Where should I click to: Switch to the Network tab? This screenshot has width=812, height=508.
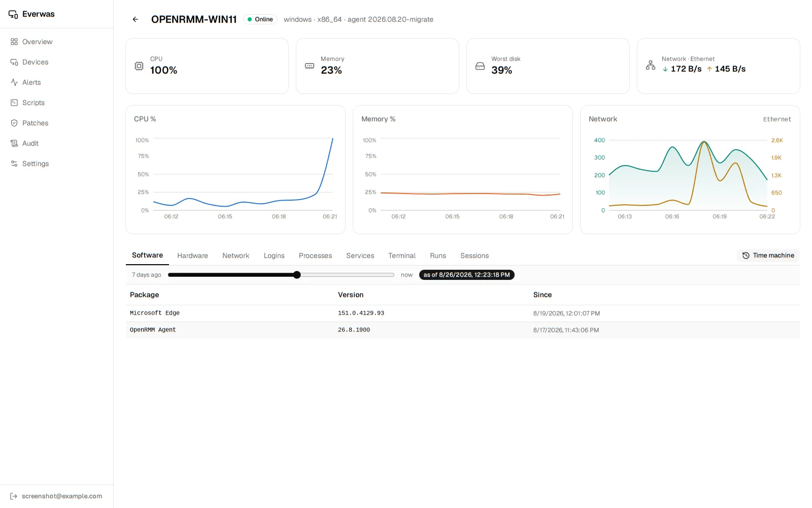point(235,256)
